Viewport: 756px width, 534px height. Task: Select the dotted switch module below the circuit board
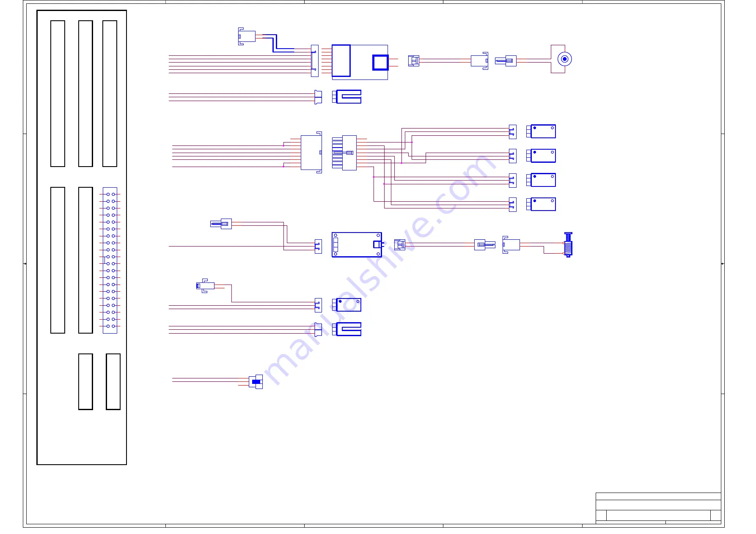pyautogui.click(x=346, y=305)
